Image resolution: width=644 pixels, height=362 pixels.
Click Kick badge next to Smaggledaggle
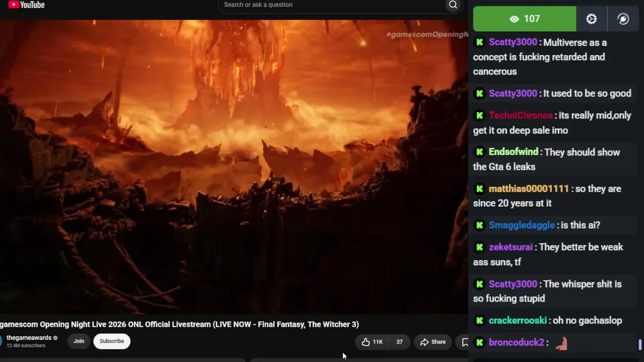[x=479, y=225]
